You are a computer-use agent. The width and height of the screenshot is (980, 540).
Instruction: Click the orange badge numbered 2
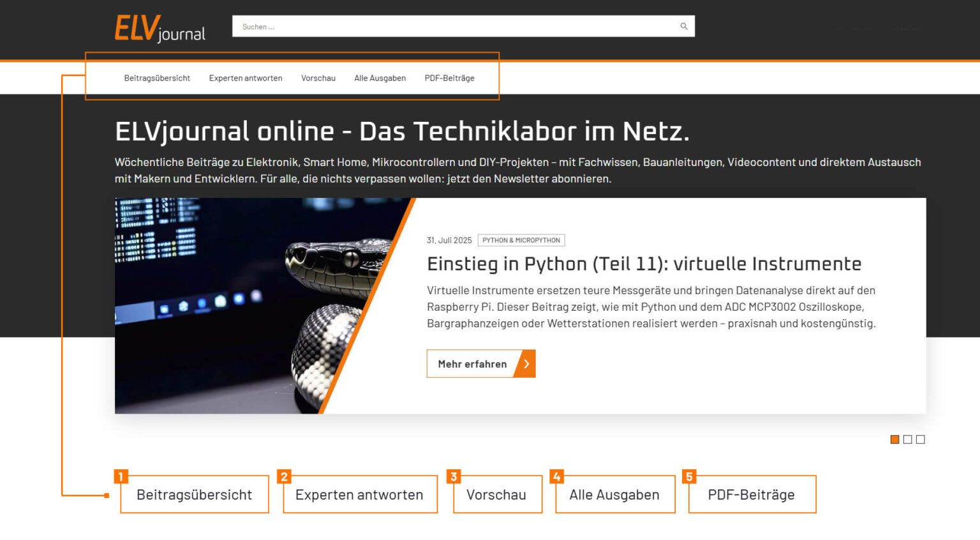283,476
